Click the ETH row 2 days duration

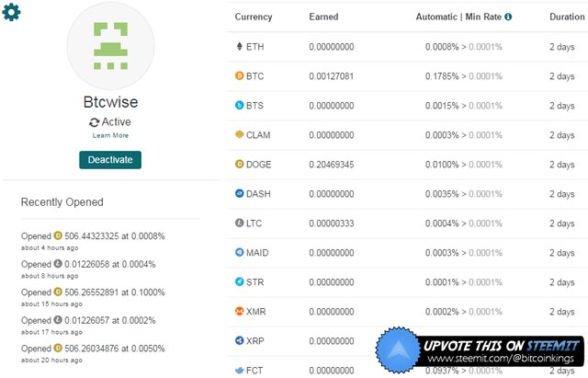[x=562, y=47]
